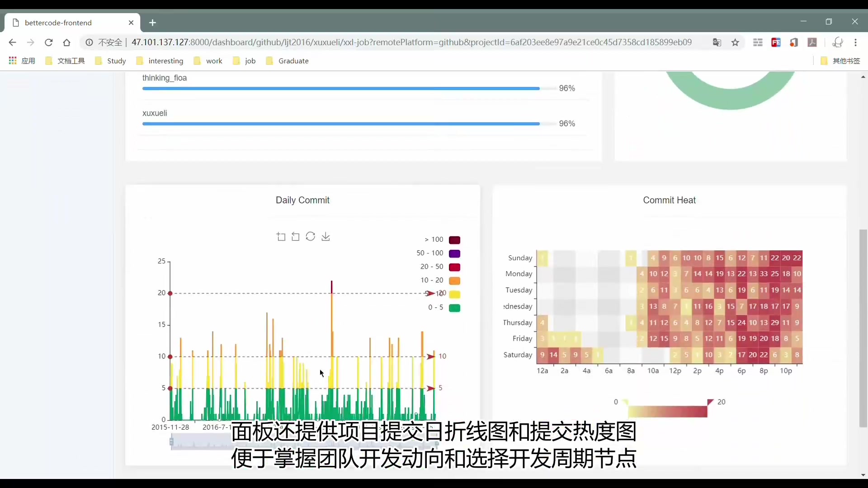Activate the area zoom tool in Daily Commit
The width and height of the screenshot is (868, 488).
[x=281, y=237]
